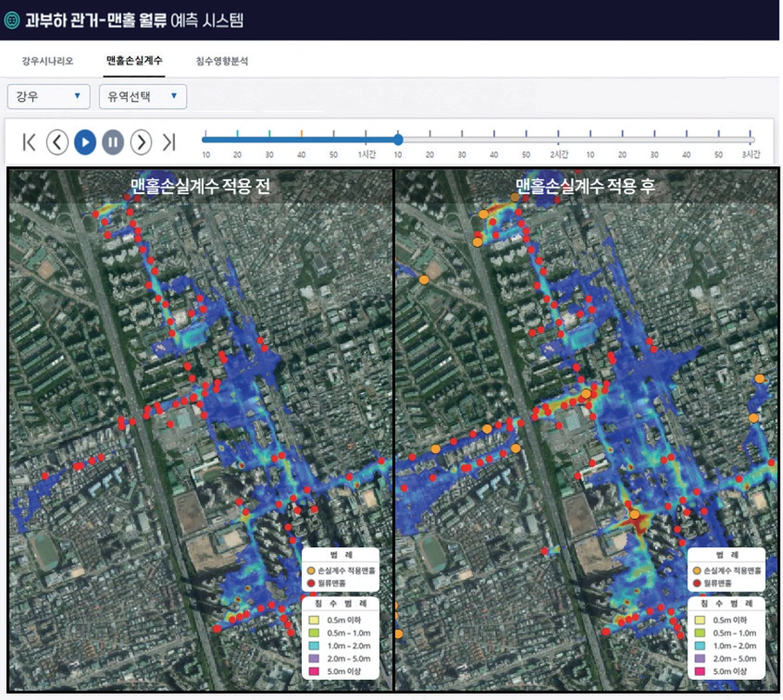Jump to end with skip-to-end icon
The image size is (783, 700).
(170, 143)
